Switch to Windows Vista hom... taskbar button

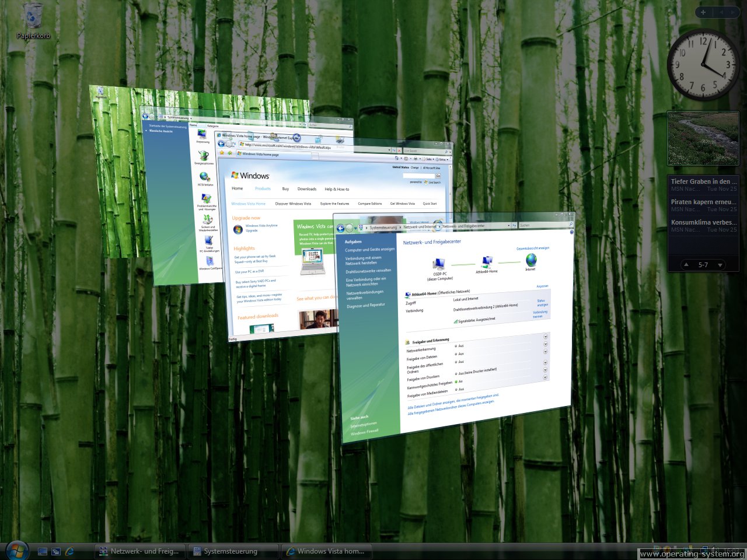click(x=326, y=551)
